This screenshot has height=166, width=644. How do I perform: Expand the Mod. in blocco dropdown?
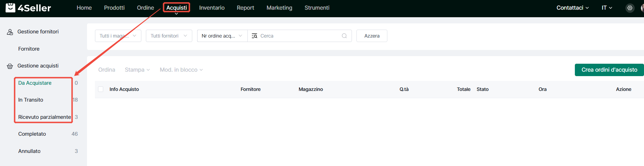tap(181, 70)
